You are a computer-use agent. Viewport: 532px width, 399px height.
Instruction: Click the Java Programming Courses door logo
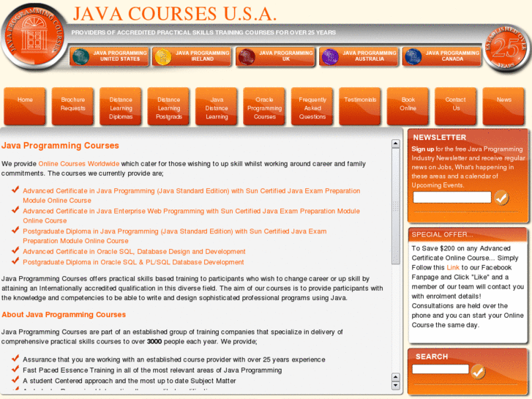point(34,37)
